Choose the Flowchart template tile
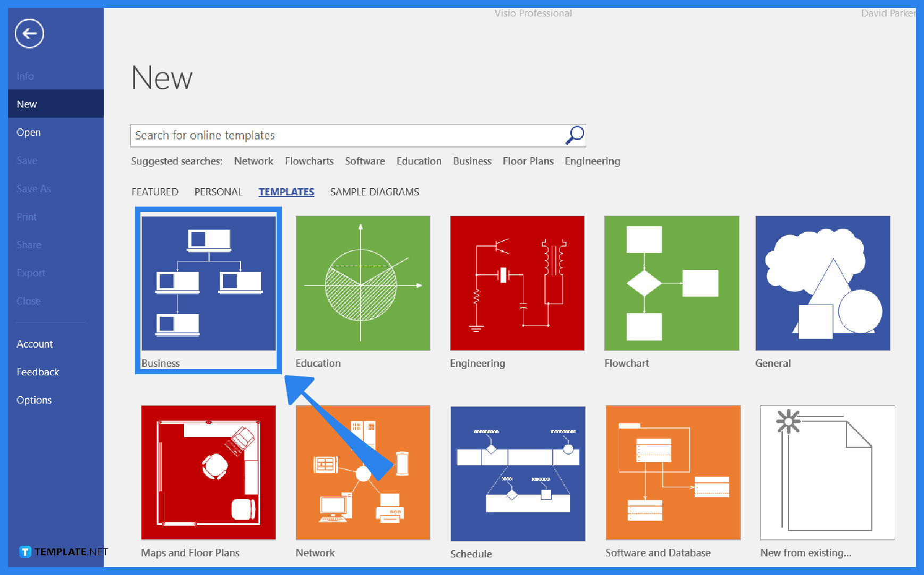The image size is (924, 575). (671, 283)
